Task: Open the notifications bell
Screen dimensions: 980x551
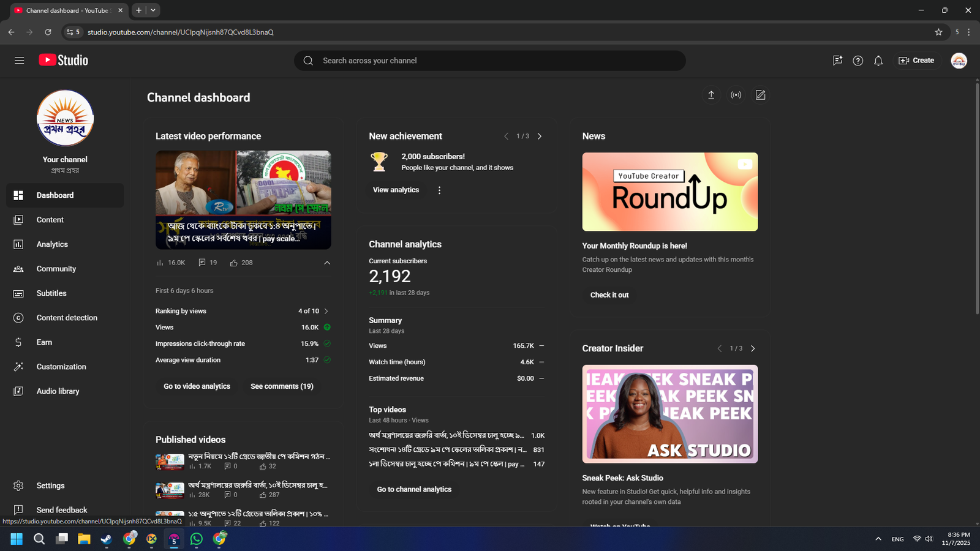Action: pyautogui.click(x=878, y=61)
